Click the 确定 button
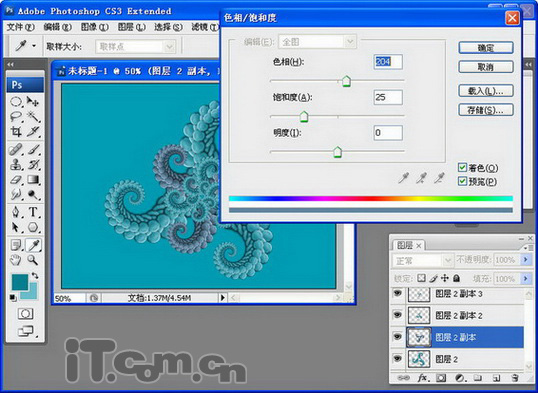The height and width of the screenshot is (393, 538). (486, 48)
